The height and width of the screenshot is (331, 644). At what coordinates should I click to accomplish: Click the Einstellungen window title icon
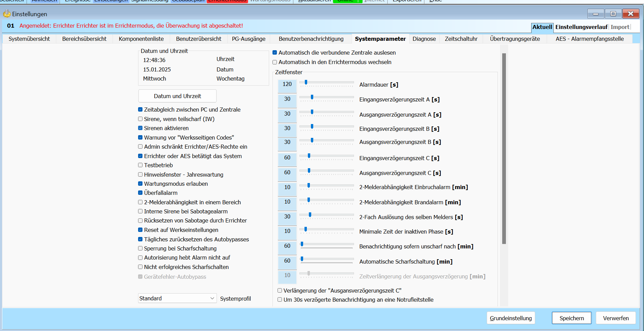[x=7, y=14]
